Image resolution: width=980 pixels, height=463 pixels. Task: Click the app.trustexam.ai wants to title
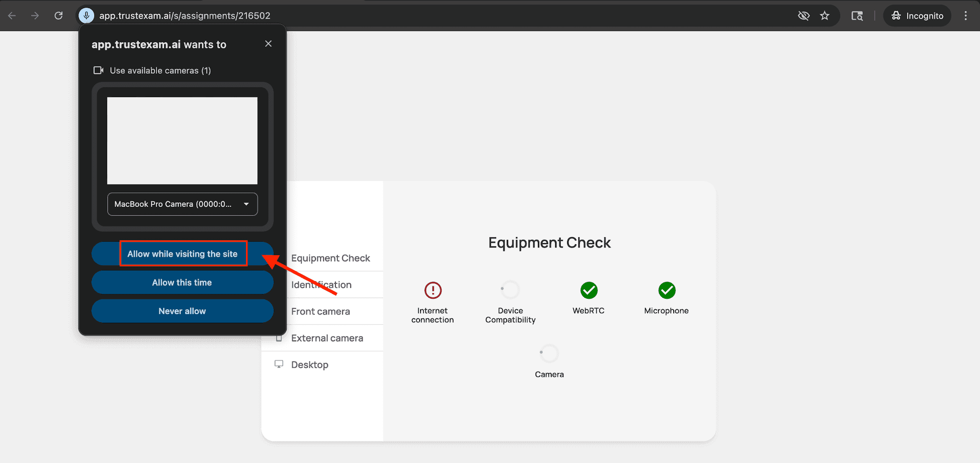[159, 45]
